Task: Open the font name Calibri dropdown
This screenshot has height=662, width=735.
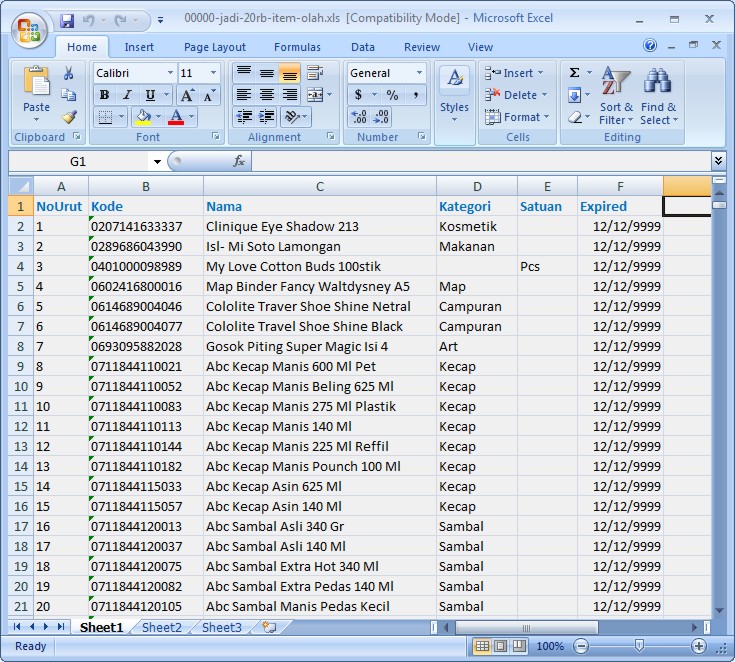Action: [x=169, y=73]
